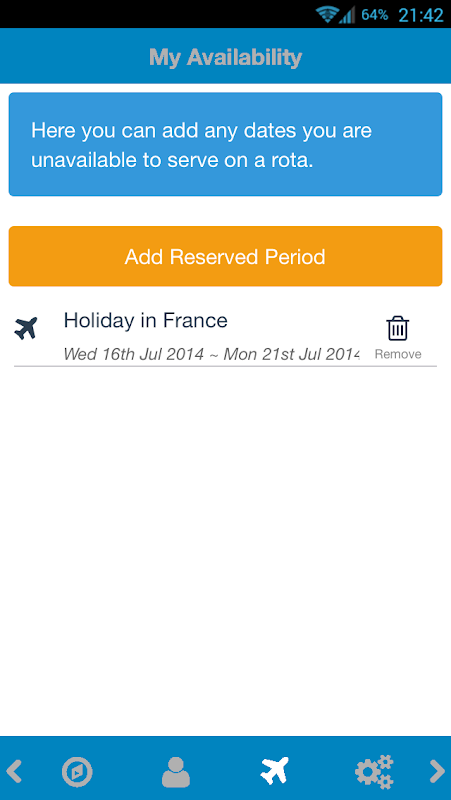
Task: Tap the mobile signal strength icon
Action: (347, 14)
